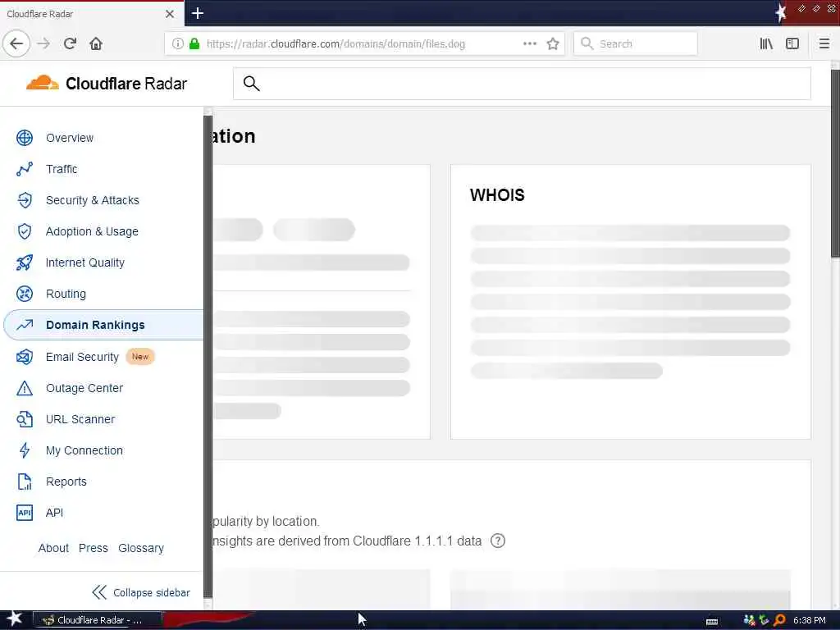
Task: Open Routing from the sidebar
Action: pyautogui.click(x=66, y=294)
